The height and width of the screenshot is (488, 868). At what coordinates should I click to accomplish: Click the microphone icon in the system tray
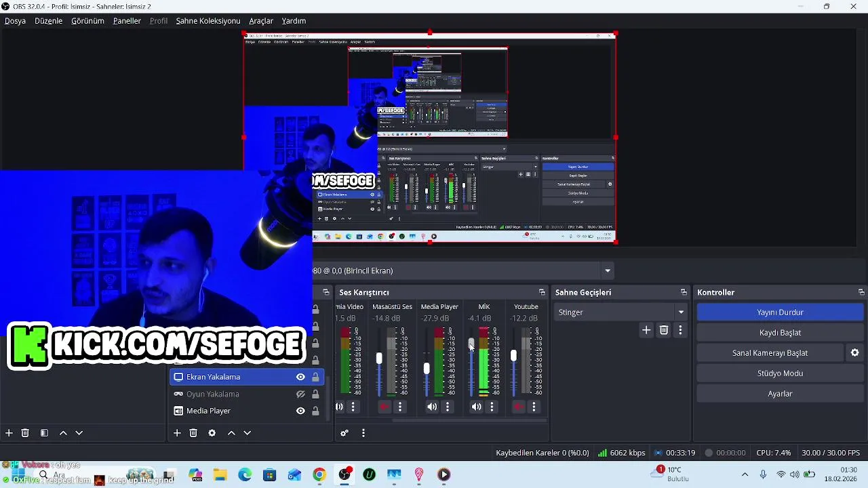(x=763, y=474)
